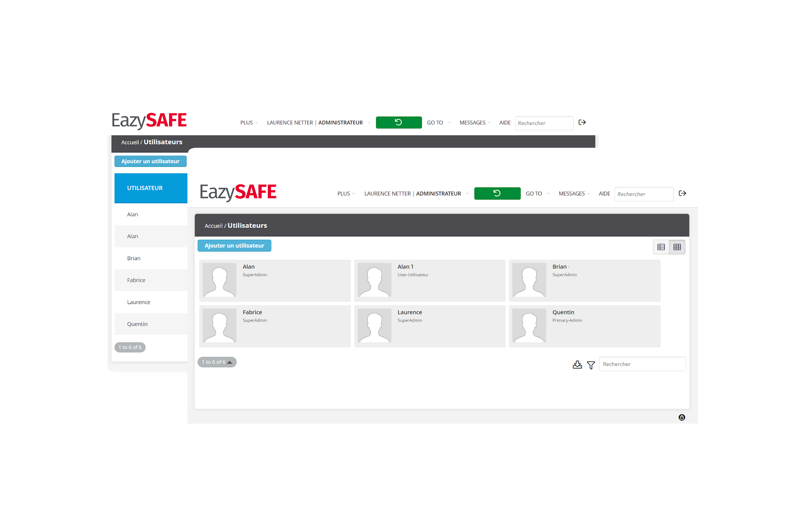The image size is (798, 532).
Task: Click the Ajouter un utilisateur button
Action: click(x=234, y=245)
